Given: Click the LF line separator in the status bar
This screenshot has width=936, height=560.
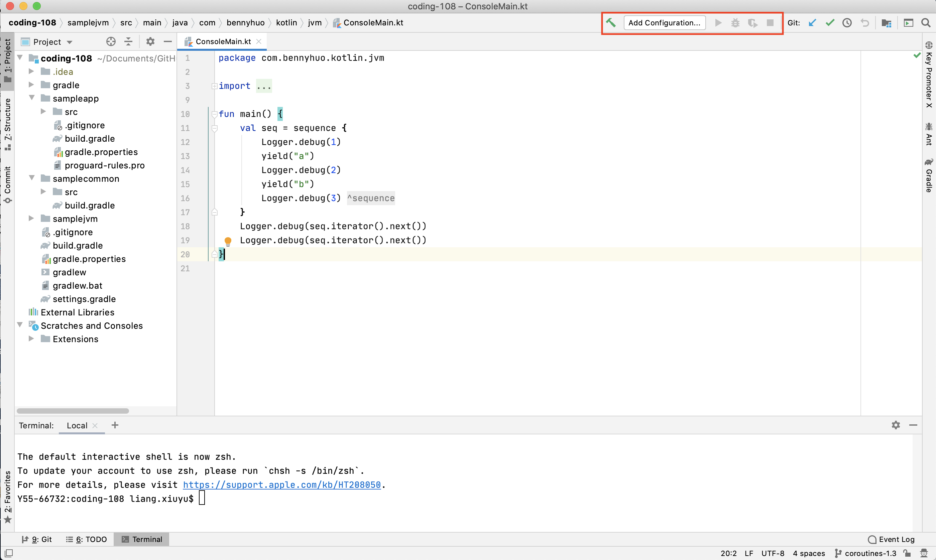Looking at the screenshot, I should (749, 553).
